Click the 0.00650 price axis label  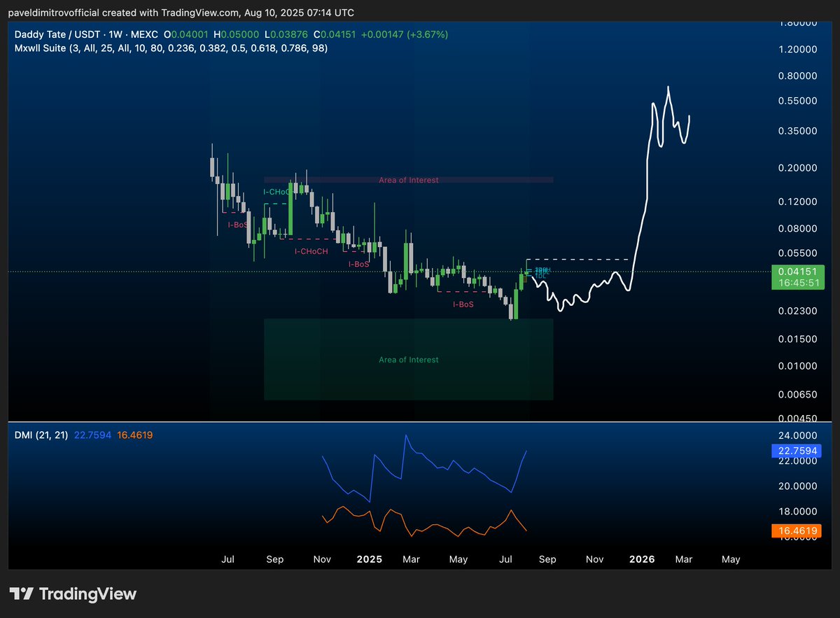pos(799,395)
